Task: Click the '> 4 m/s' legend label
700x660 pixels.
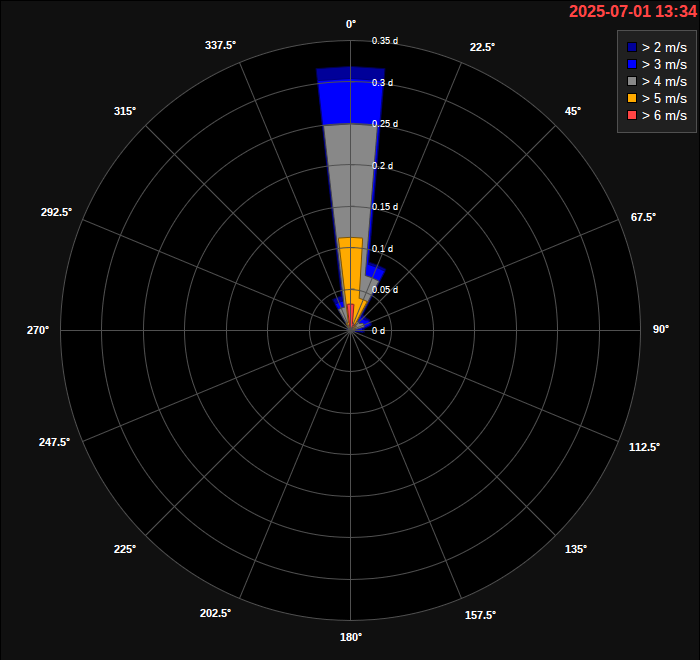Action: coord(664,81)
